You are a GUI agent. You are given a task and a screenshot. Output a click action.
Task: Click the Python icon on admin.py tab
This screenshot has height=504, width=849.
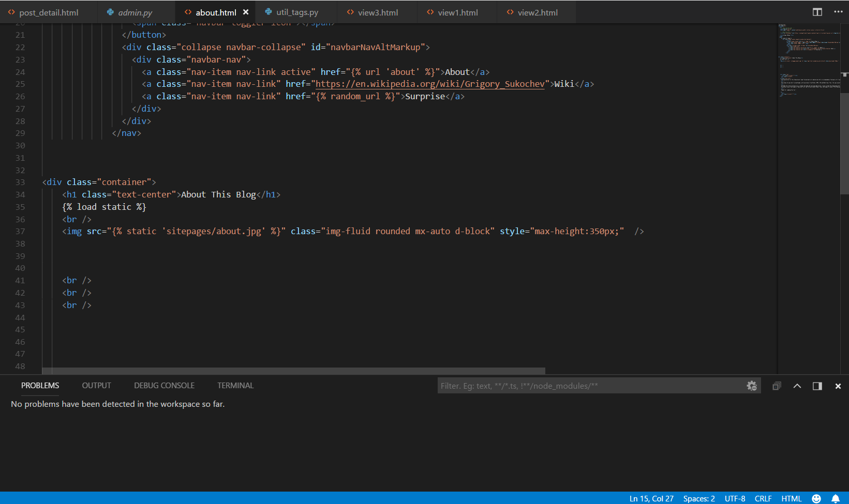pyautogui.click(x=110, y=12)
